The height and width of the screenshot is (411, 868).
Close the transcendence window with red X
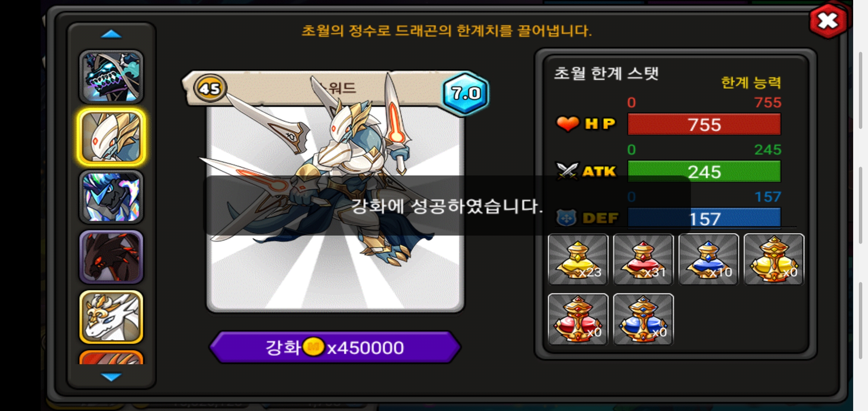pos(828,21)
